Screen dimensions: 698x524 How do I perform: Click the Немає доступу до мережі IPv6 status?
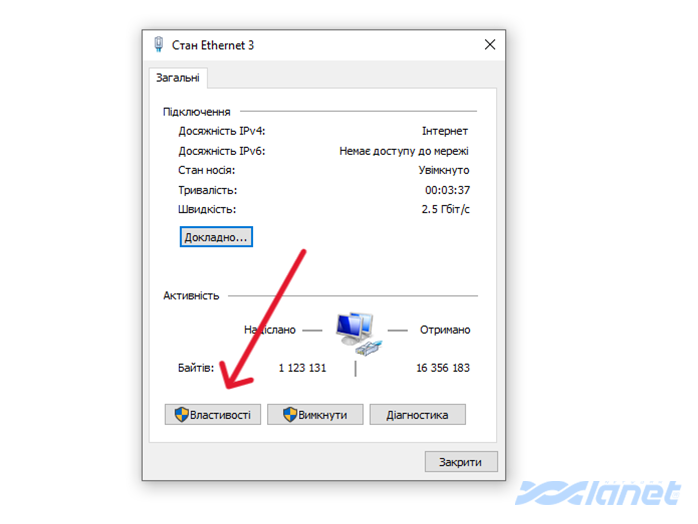tap(404, 151)
